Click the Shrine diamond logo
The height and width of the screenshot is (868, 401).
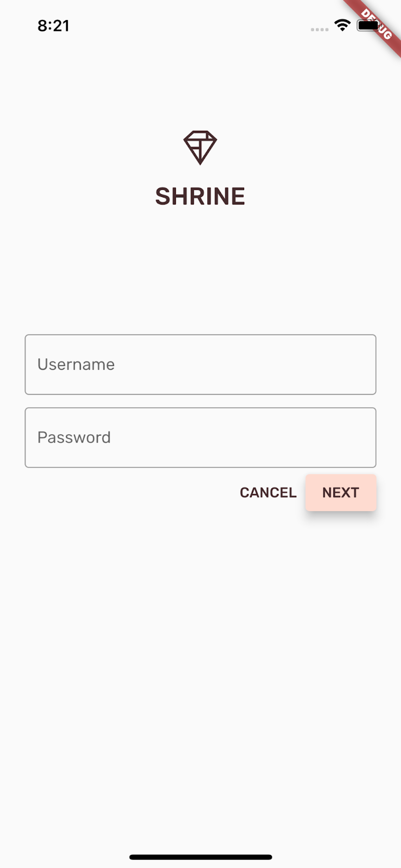point(200,148)
